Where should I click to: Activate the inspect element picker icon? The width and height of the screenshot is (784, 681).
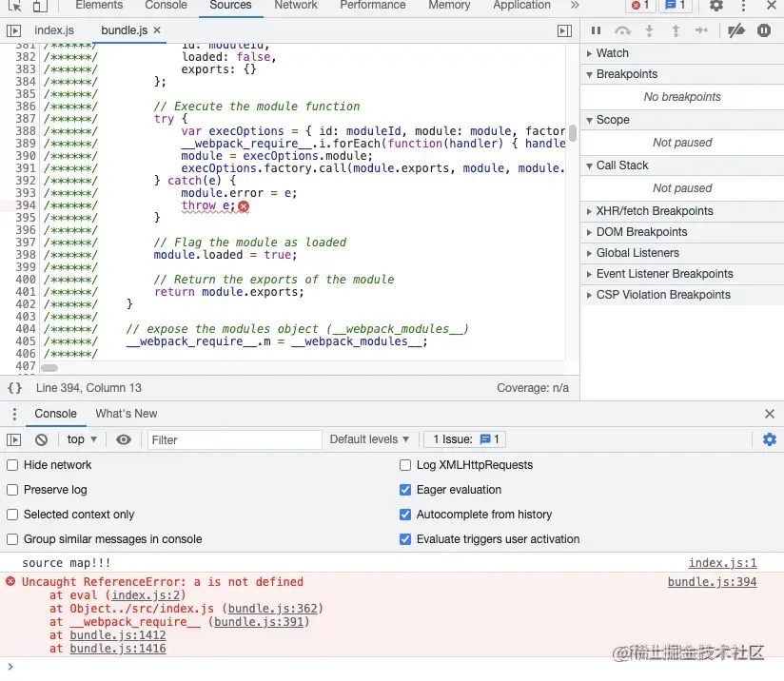[14, 5]
